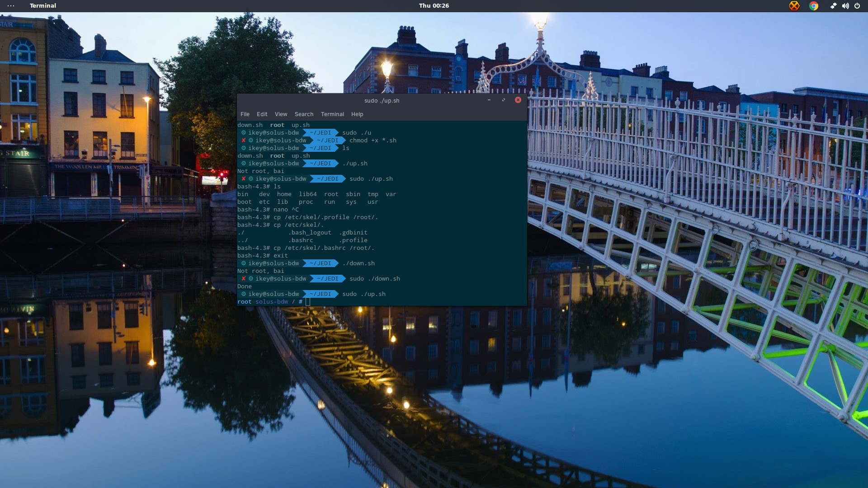Click '.bash_logout' in completion list

point(310,233)
